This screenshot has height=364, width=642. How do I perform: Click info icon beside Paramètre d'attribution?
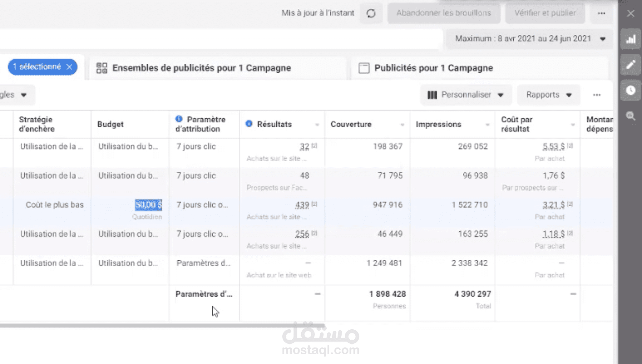179,119
